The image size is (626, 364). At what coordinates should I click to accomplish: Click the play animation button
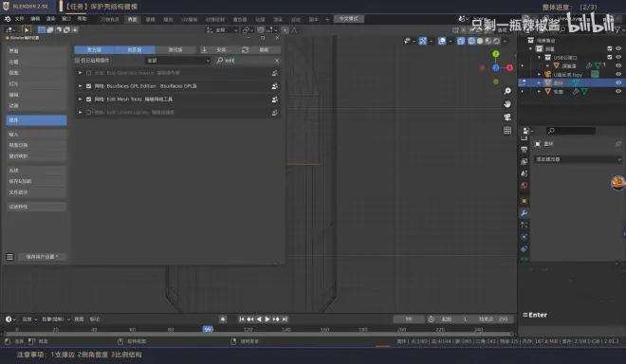(267, 318)
